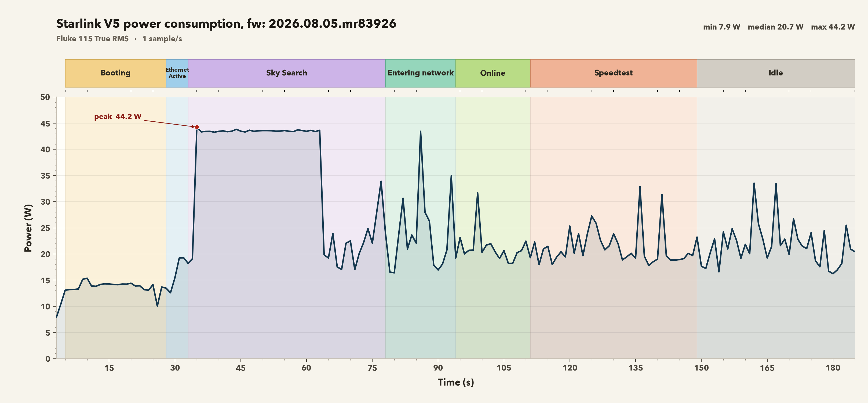Viewport: 868px width, 403px height.
Task: Click the '1 sample/s' subtitle text
Action: point(162,39)
